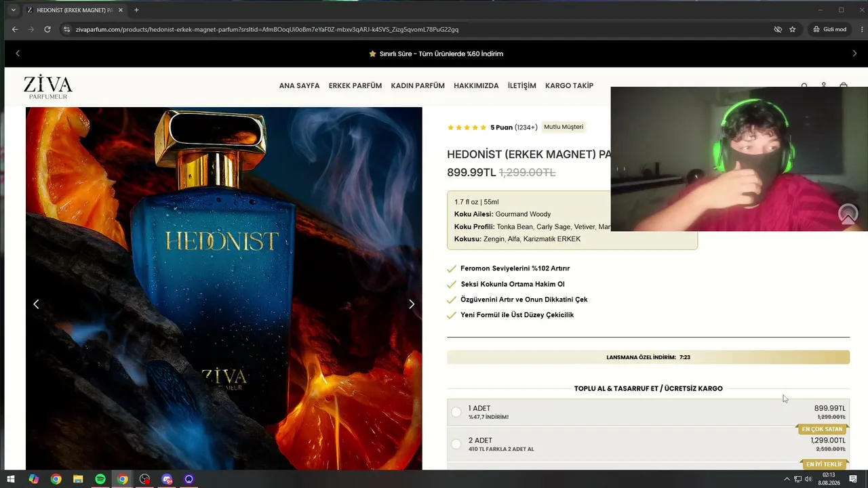Switch to the active Chrome taskbar window

(122, 479)
